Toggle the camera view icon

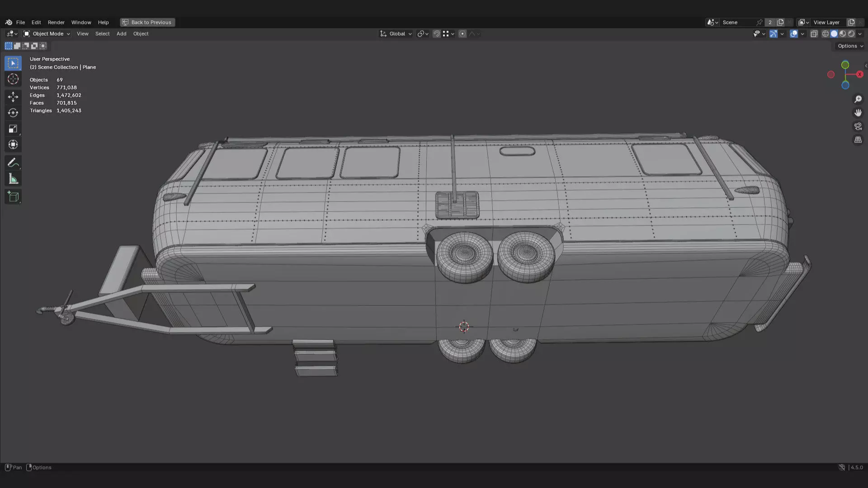(858, 127)
